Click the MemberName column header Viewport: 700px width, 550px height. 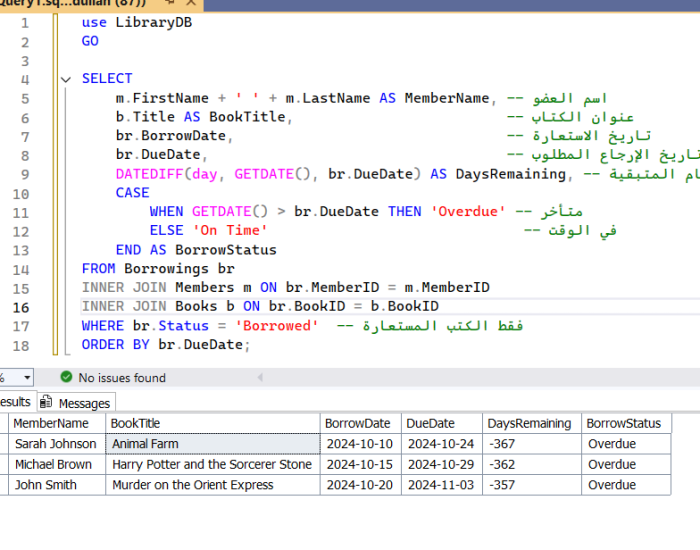(x=50, y=423)
